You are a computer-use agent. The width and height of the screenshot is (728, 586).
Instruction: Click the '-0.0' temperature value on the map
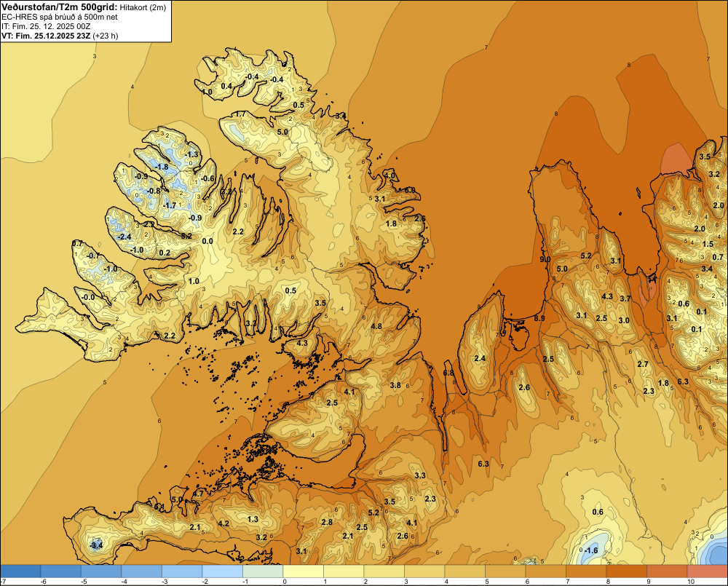click(88, 298)
